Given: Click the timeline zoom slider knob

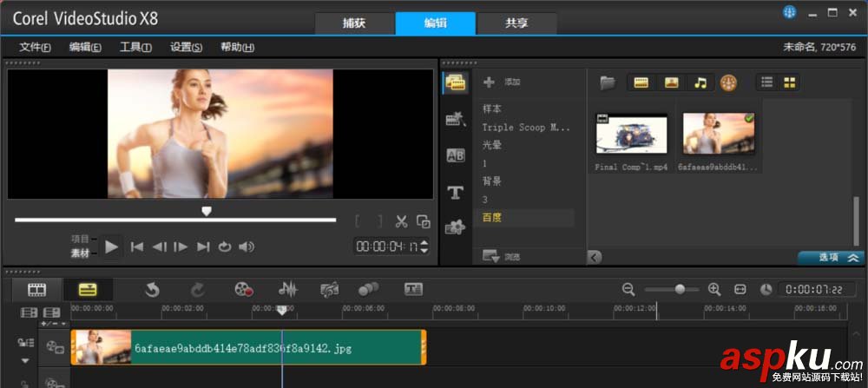Looking at the screenshot, I should pyautogui.click(x=680, y=289).
